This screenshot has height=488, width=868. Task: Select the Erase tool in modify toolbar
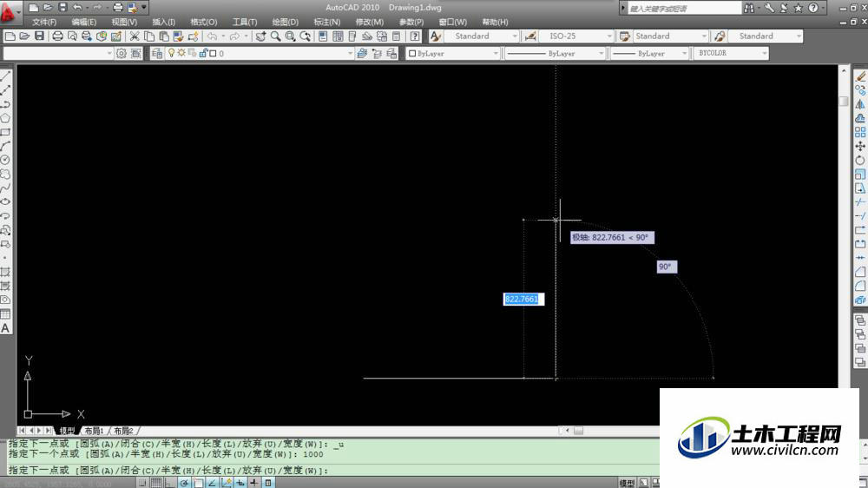click(x=860, y=76)
